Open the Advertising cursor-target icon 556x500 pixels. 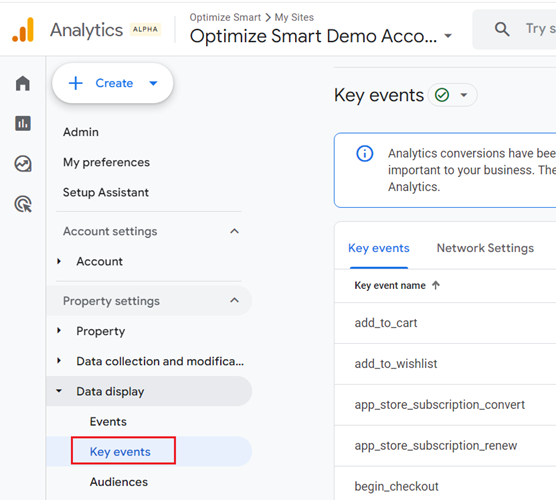pyautogui.click(x=23, y=204)
